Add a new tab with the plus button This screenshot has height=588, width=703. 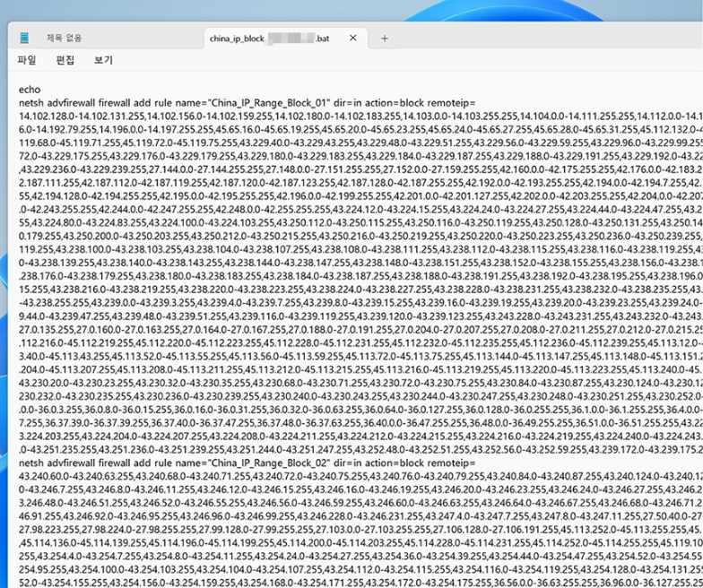pyautogui.click(x=385, y=39)
